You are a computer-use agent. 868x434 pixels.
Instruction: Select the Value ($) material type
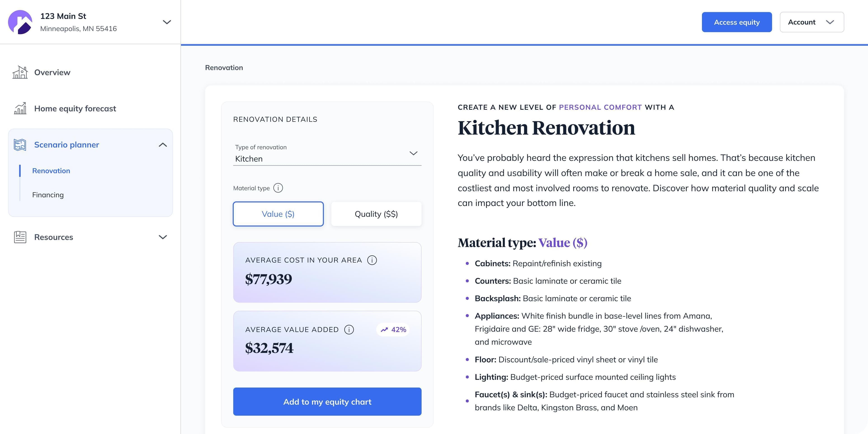point(278,214)
